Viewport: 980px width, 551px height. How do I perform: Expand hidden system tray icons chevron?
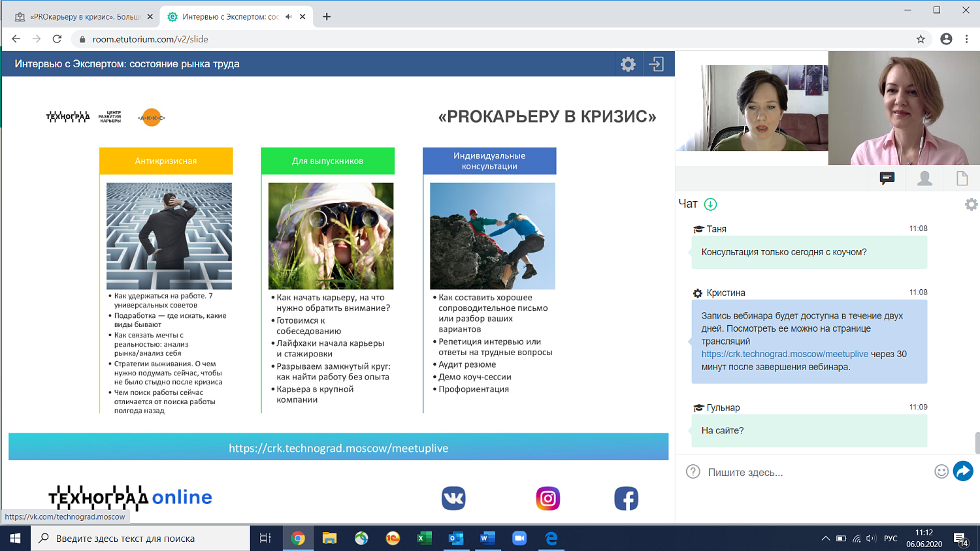pyautogui.click(x=825, y=539)
